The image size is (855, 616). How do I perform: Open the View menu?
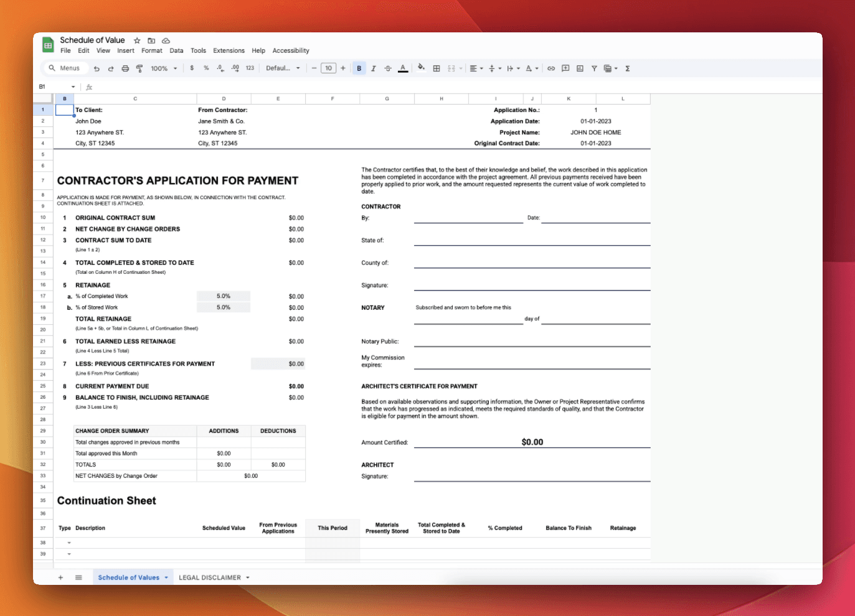[103, 50]
